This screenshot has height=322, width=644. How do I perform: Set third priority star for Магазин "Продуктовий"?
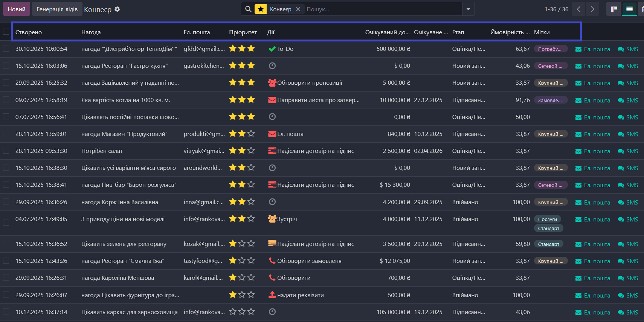(251, 134)
